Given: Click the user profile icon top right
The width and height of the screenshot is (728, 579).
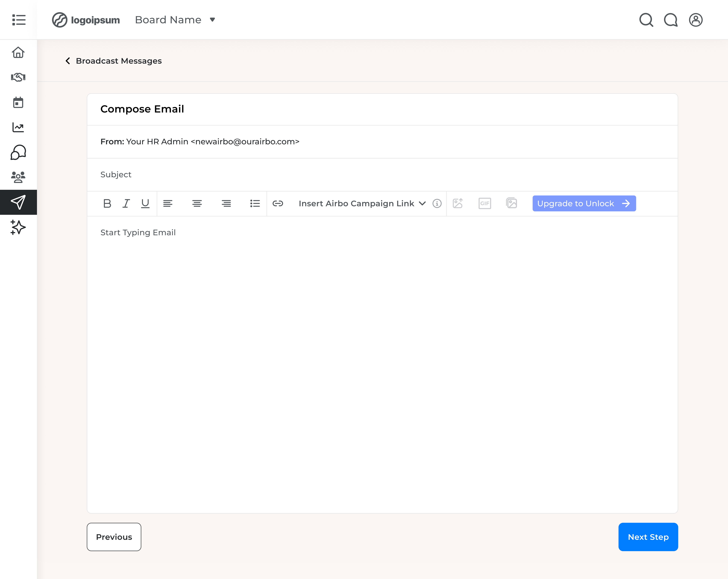Looking at the screenshot, I should (x=696, y=20).
